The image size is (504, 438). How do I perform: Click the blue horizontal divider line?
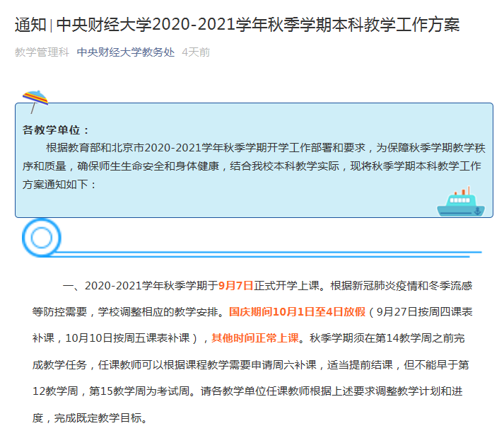click(266, 254)
